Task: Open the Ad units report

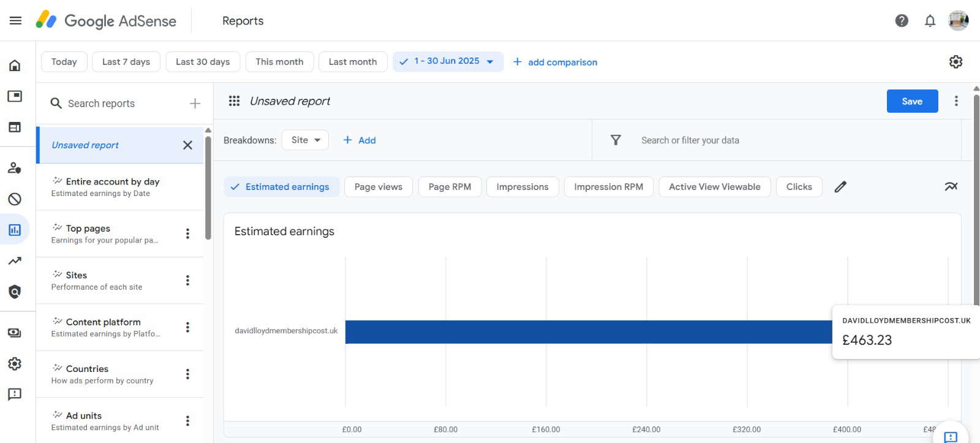Action: [x=120, y=420]
